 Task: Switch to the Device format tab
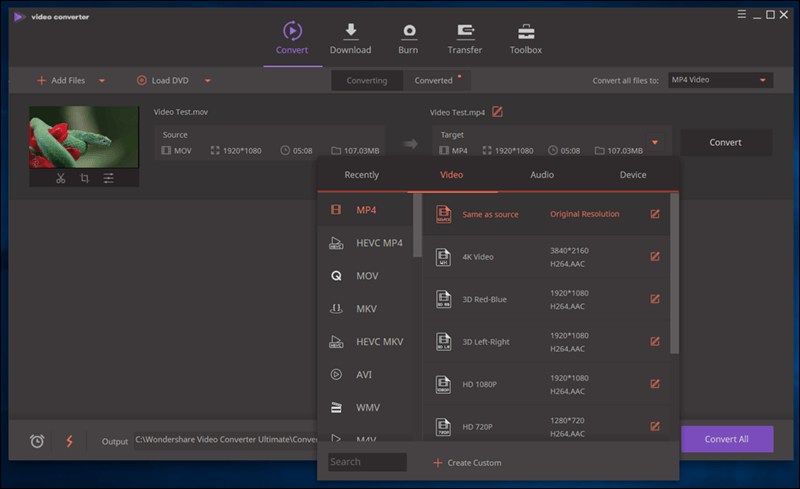[x=633, y=175]
